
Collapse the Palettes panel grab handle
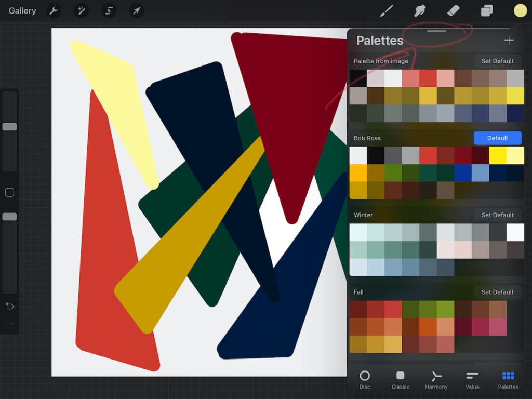[436, 31]
